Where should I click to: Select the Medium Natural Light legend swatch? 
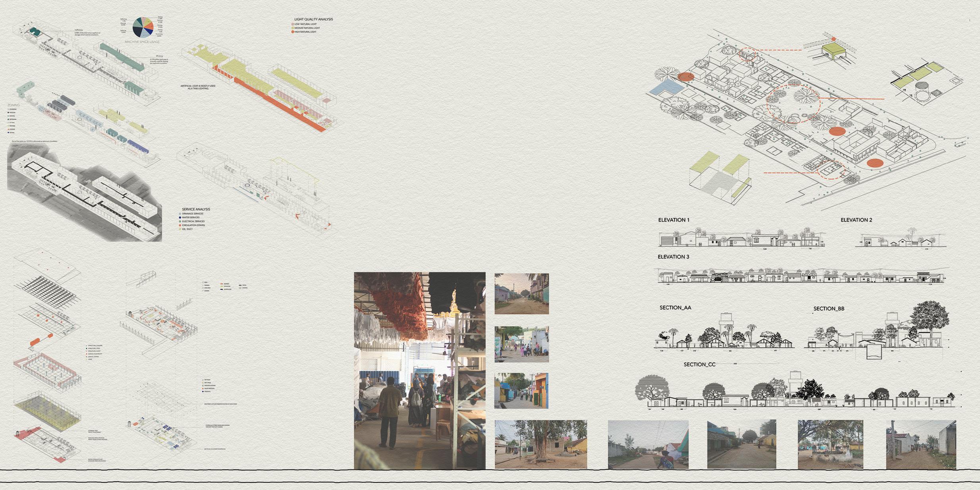[x=293, y=28]
